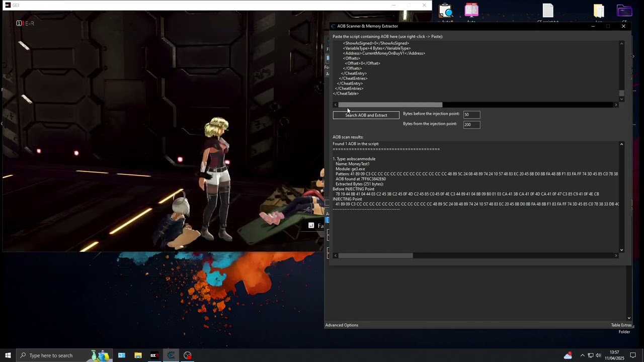Click the Search AOB and Extract button

point(366,115)
